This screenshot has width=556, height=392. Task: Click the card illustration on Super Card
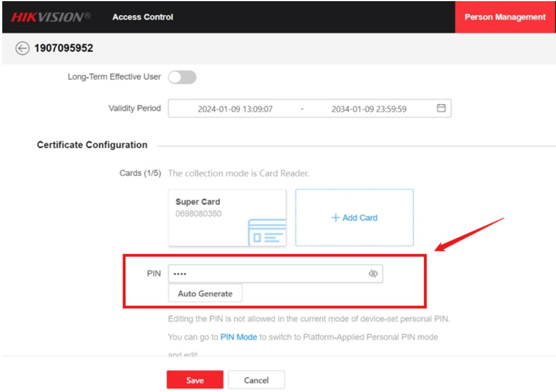[x=267, y=232]
